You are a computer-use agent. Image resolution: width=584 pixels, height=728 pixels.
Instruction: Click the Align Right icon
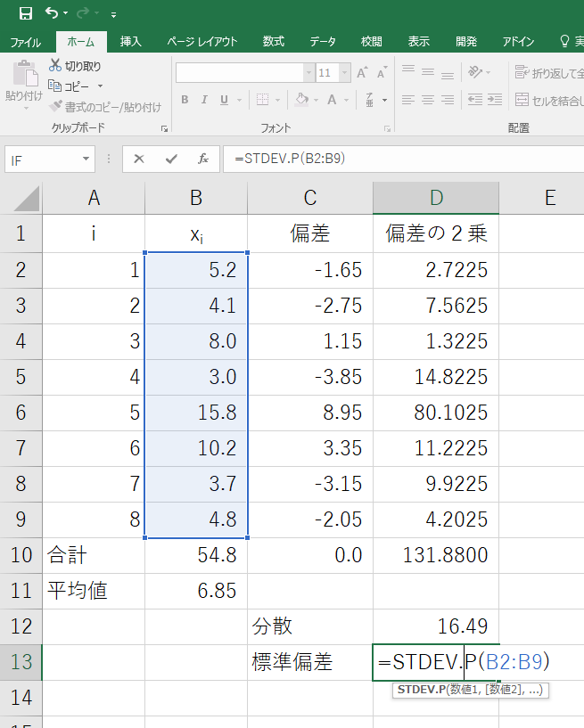(x=448, y=100)
